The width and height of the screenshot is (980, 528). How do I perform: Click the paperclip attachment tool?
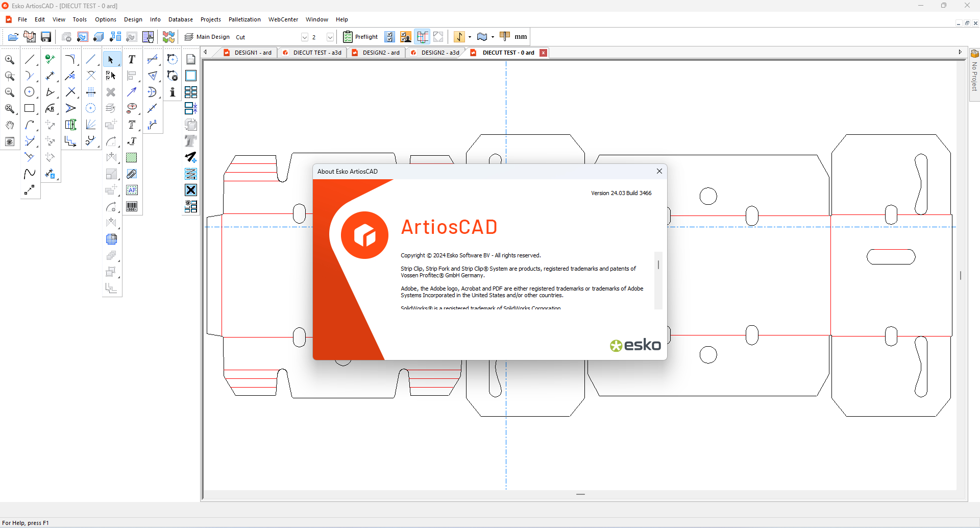[132, 174]
